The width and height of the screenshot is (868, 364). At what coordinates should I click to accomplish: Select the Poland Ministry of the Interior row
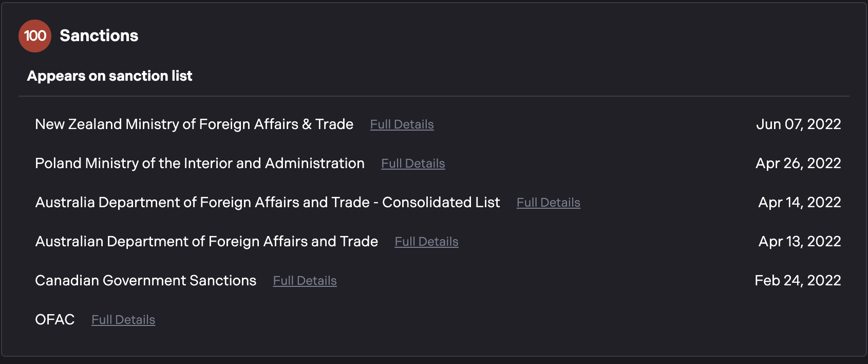coord(200,163)
